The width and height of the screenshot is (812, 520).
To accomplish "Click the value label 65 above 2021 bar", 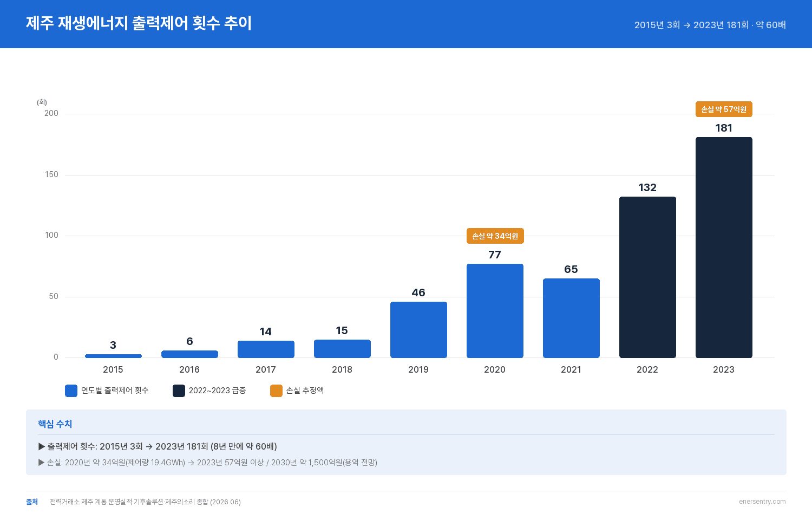I will 571,269.
